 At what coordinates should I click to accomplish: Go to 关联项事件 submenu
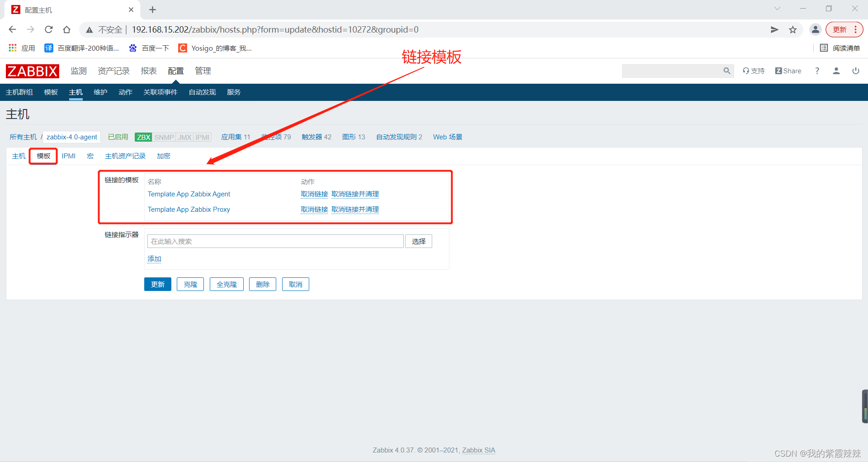tap(160, 92)
